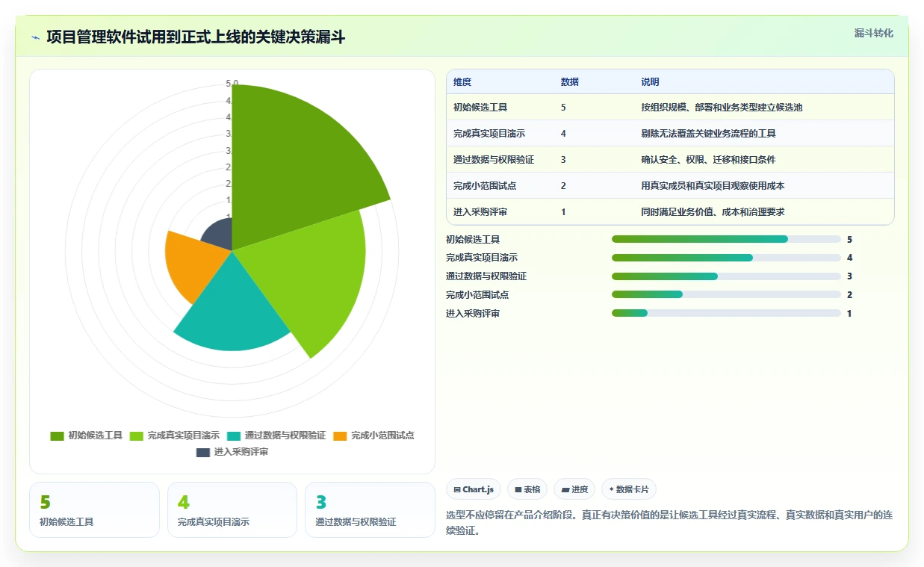Click the description 按组织规模、部署和业务类型建立候选池
The height and width of the screenshot is (567, 924).
pos(722,108)
